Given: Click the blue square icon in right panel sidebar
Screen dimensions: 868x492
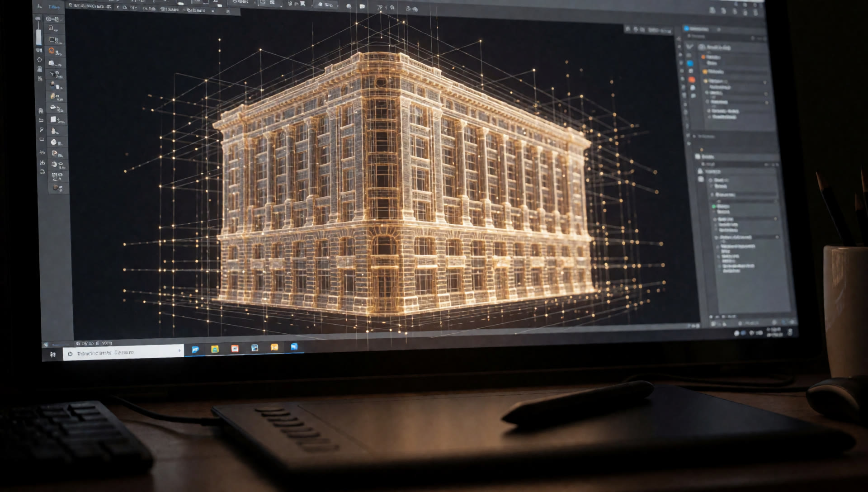Looking at the screenshot, I should click(x=690, y=63).
